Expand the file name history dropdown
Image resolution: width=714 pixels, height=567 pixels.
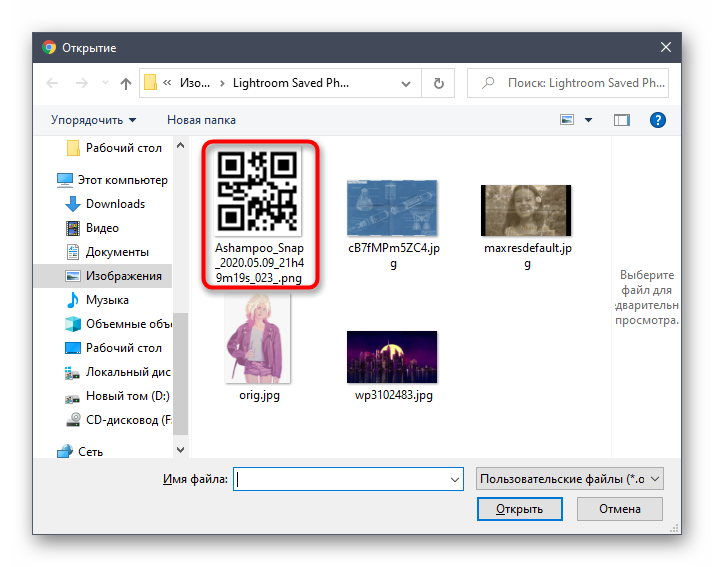(x=454, y=480)
